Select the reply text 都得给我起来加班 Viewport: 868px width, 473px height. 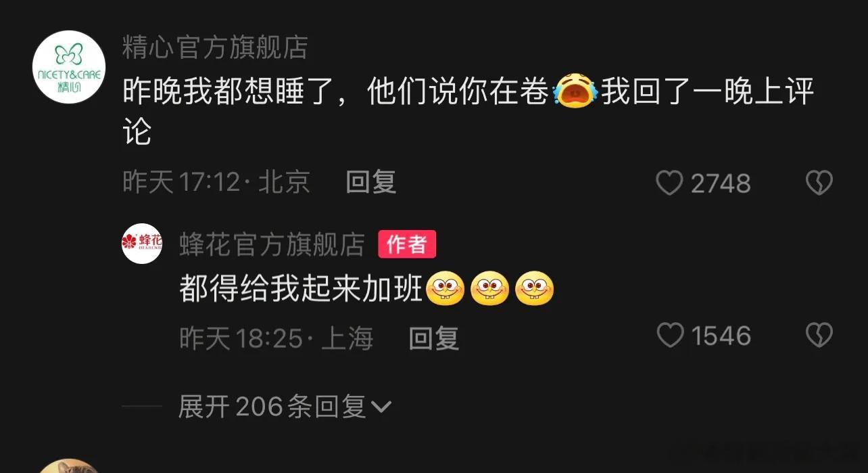click(301, 290)
